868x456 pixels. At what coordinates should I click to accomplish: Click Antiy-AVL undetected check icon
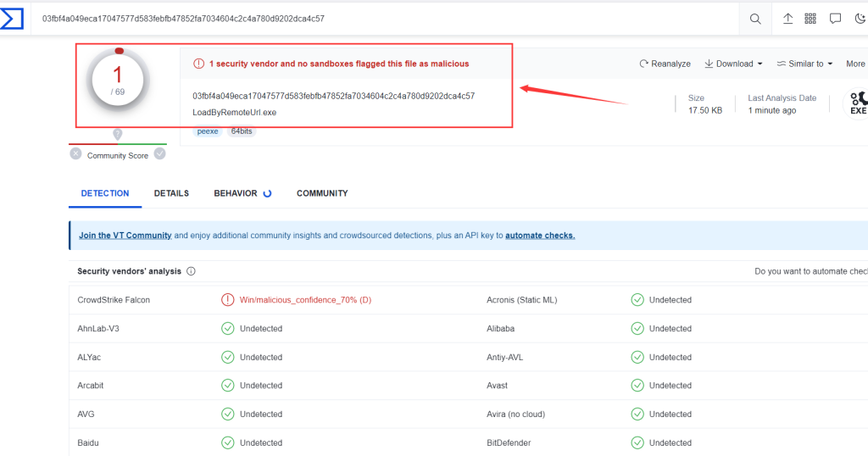tap(637, 358)
